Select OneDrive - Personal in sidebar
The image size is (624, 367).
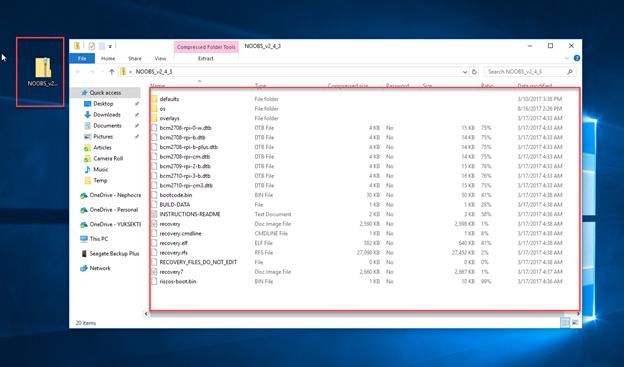(x=113, y=210)
